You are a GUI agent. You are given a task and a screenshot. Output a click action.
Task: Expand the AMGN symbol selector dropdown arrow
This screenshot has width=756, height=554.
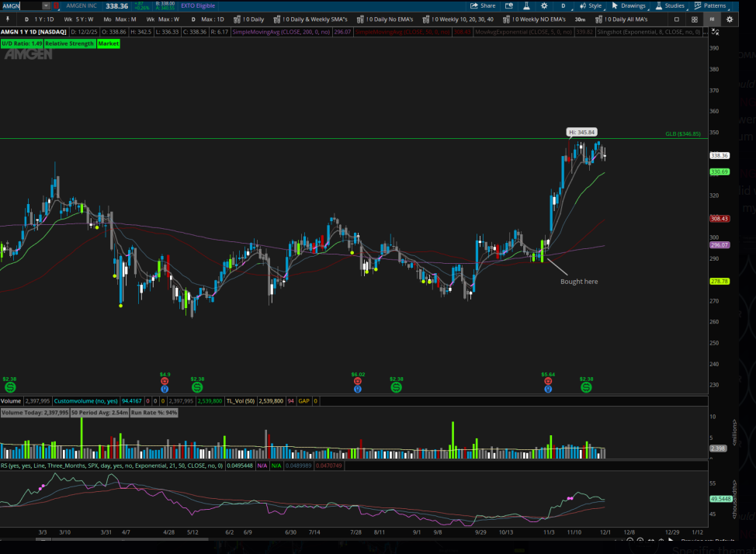(46, 5)
